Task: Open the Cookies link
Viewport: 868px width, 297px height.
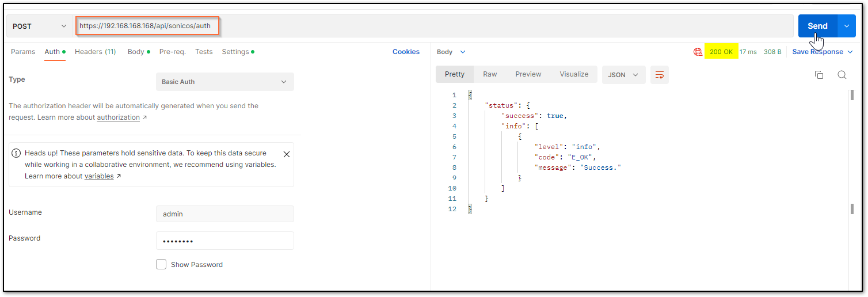Action: click(406, 52)
